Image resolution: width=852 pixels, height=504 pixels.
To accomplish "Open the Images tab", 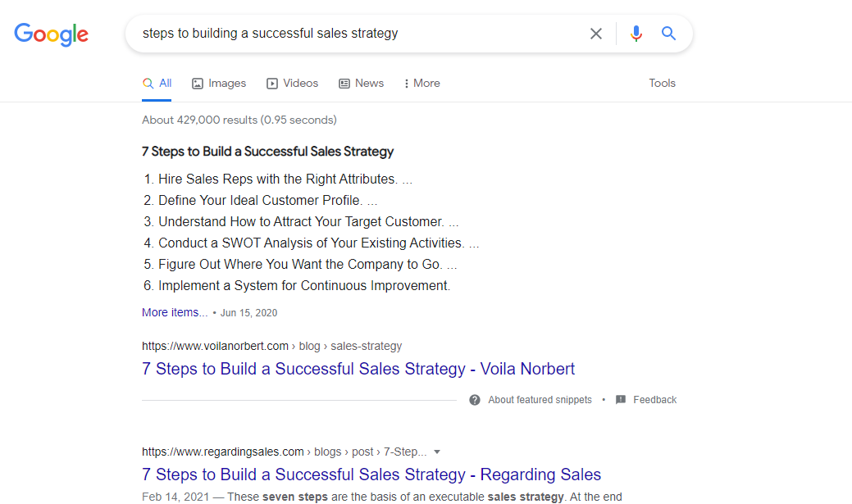I will coord(219,83).
